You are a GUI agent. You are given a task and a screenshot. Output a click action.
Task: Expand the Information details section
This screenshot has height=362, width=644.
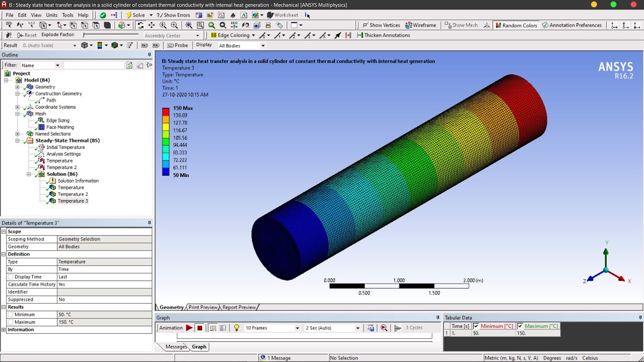[4, 330]
